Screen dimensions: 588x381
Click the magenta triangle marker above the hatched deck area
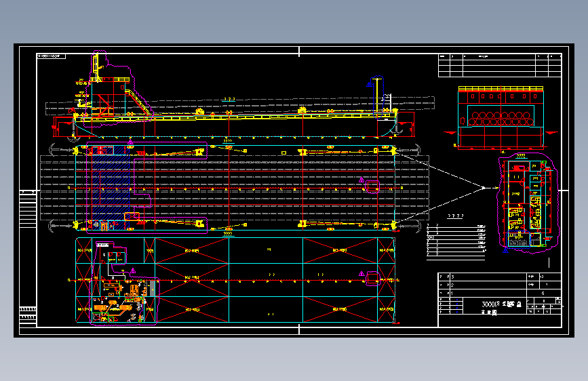click(130, 142)
